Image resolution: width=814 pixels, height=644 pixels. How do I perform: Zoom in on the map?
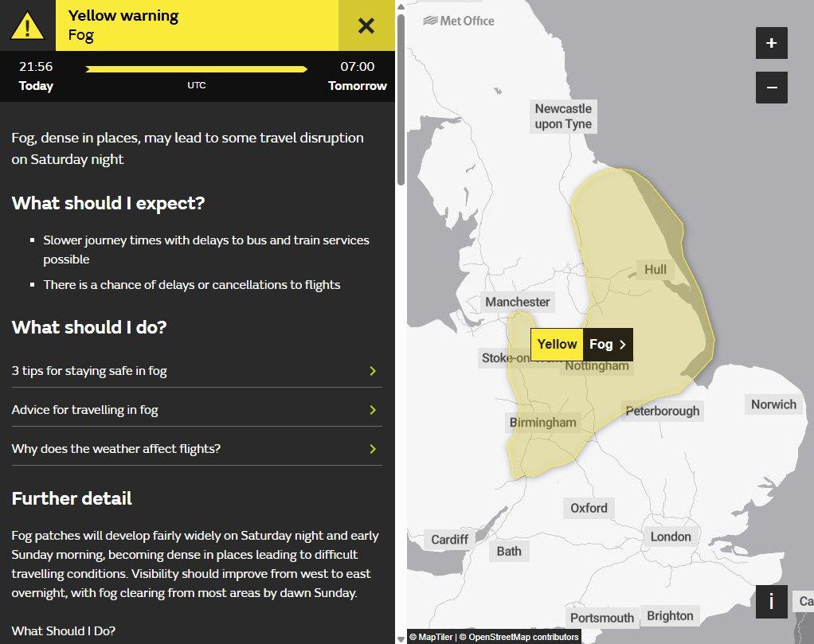coord(771,44)
